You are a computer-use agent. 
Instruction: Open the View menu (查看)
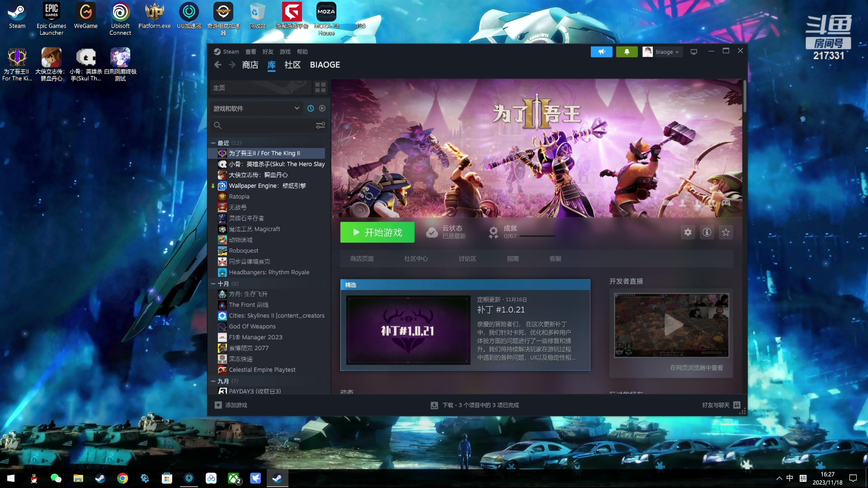(250, 52)
